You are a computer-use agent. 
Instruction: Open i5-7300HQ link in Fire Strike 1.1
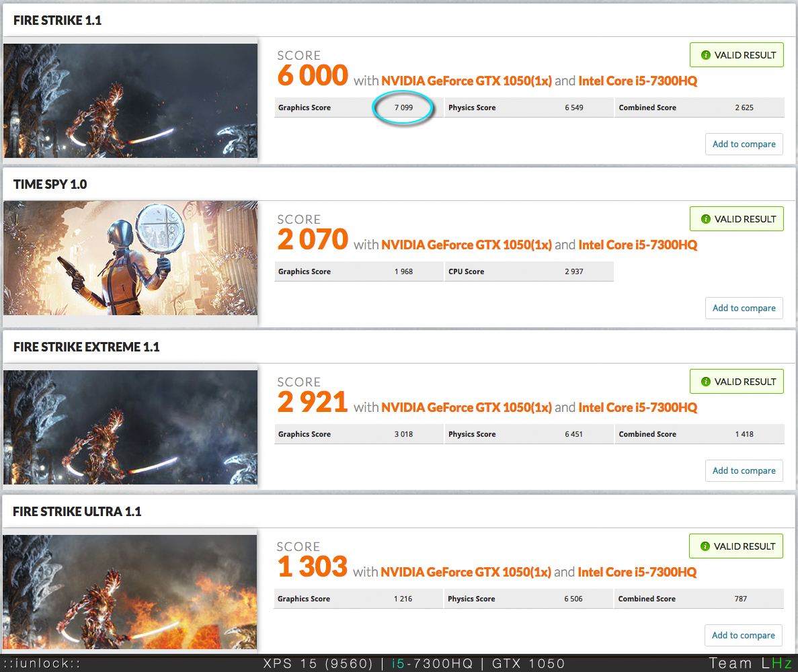[x=638, y=81]
